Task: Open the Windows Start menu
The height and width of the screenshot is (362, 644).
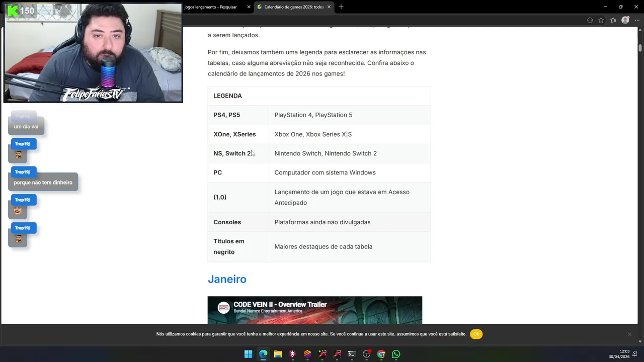Action: pyautogui.click(x=248, y=354)
